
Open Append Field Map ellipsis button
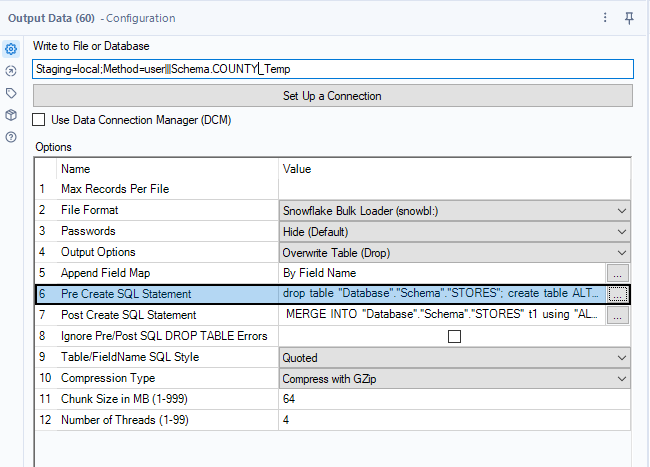[x=618, y=273]
